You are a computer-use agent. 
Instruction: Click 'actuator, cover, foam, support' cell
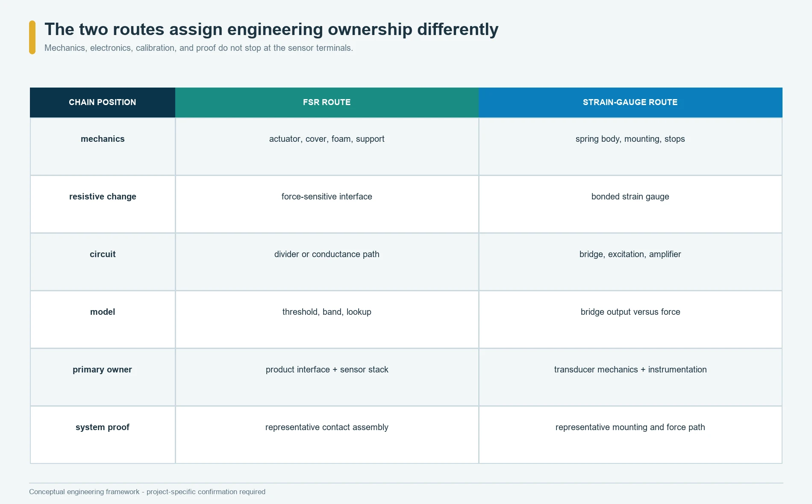[x=327, y=147]
